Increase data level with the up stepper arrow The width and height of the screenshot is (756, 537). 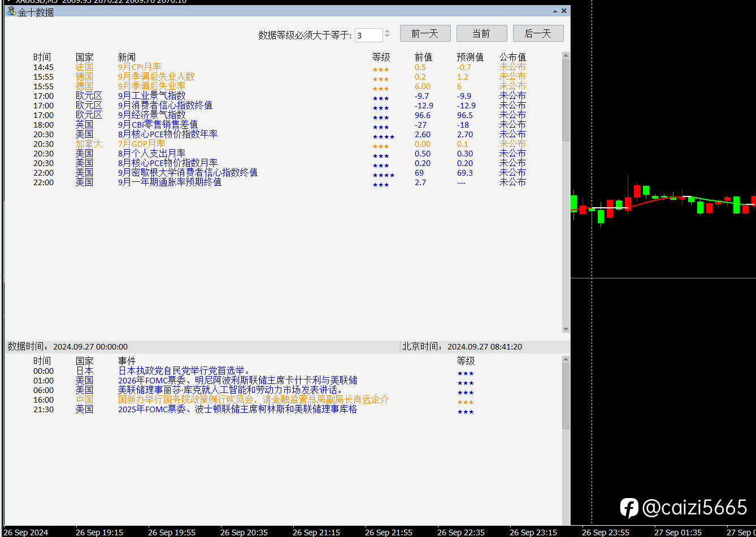[387, 32]
